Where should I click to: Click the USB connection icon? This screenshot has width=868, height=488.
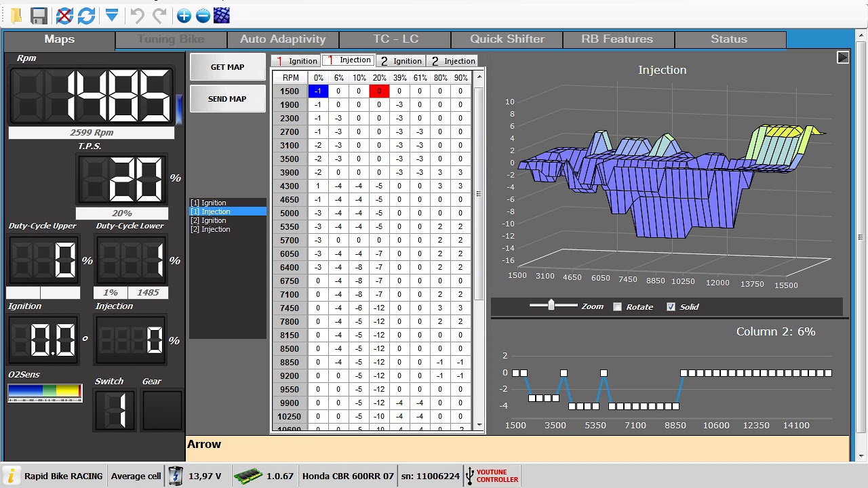pyautogui.click(x=470, y=476)
